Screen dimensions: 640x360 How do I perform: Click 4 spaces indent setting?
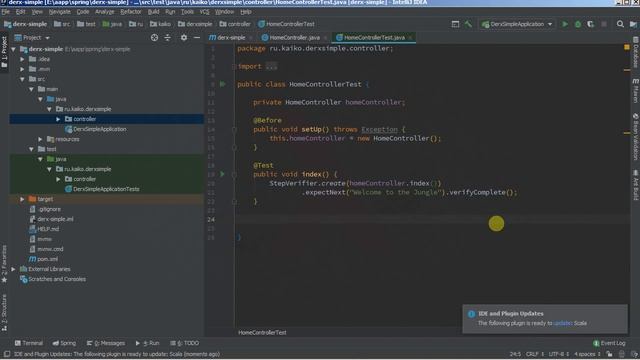point(587,354)
